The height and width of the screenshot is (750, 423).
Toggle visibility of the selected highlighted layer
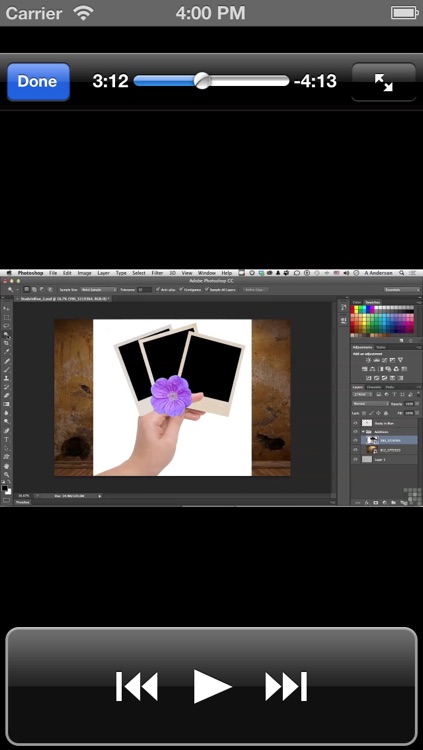coord(355,440)
